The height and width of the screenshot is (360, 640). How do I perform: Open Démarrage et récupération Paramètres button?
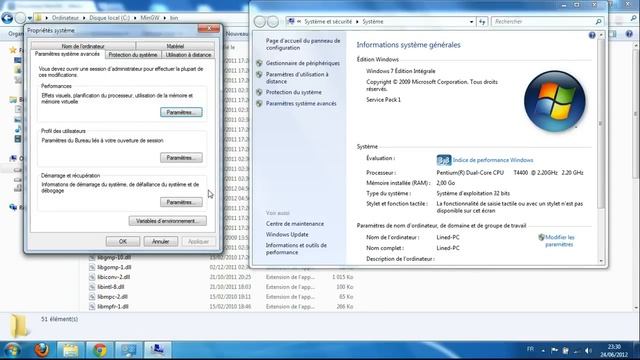(181, 202)
